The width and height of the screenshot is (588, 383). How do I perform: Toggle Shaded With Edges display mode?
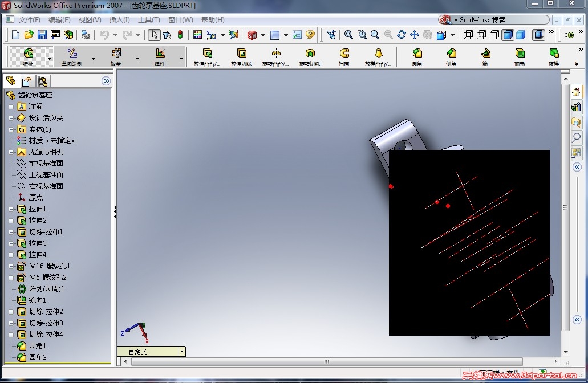point(508,35)
